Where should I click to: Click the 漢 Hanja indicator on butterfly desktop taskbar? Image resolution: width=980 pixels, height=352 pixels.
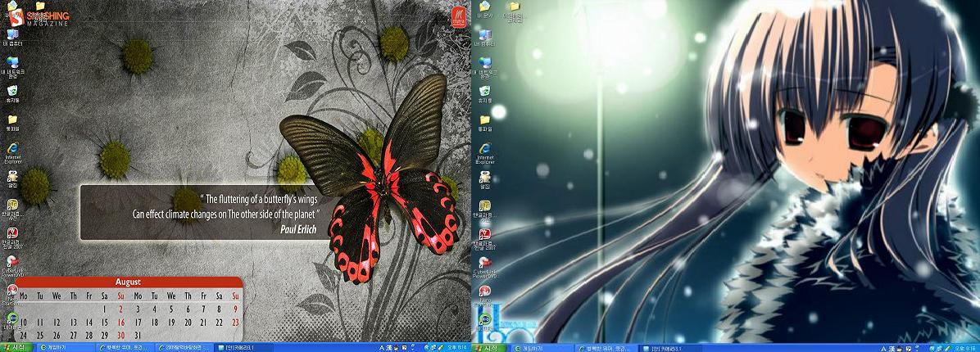(388, 348)
